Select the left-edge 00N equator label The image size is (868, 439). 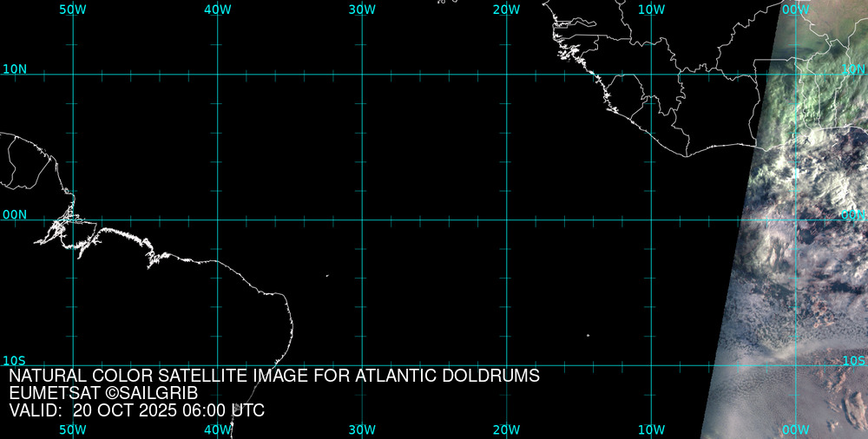click(15, 214)
